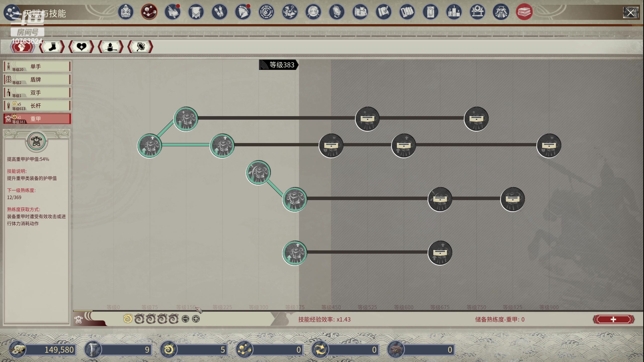Click the red books codex icon

click(x=524, y=12)
